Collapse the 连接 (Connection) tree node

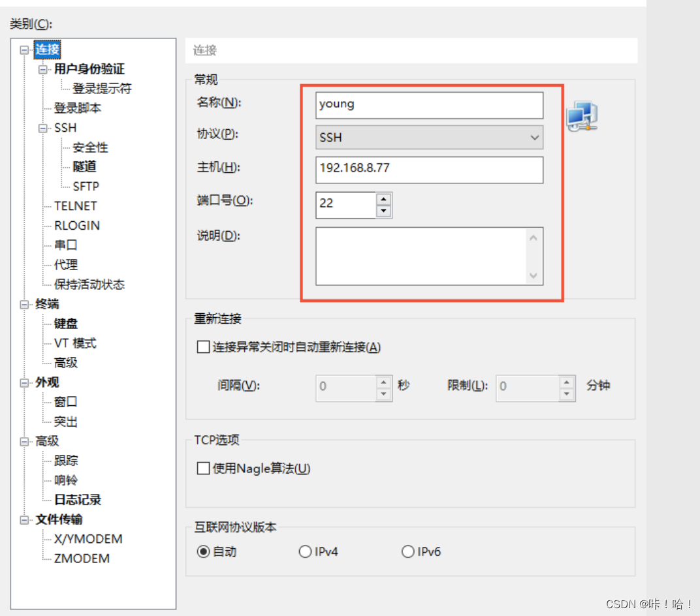click(25, 49)
